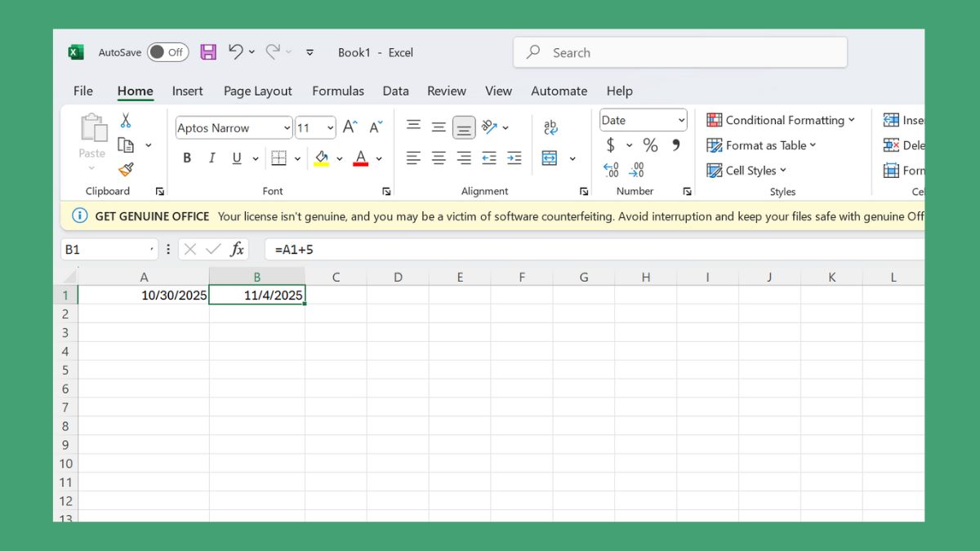Select the Format Painter tool
The height and width of the screenshot is (551, 980).
coord(127,171)
